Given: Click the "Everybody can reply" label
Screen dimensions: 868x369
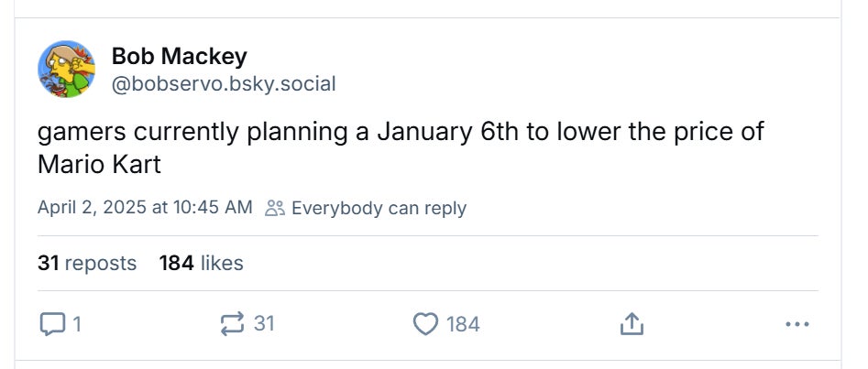Looking at the screenshot, I should pos(379,208).
